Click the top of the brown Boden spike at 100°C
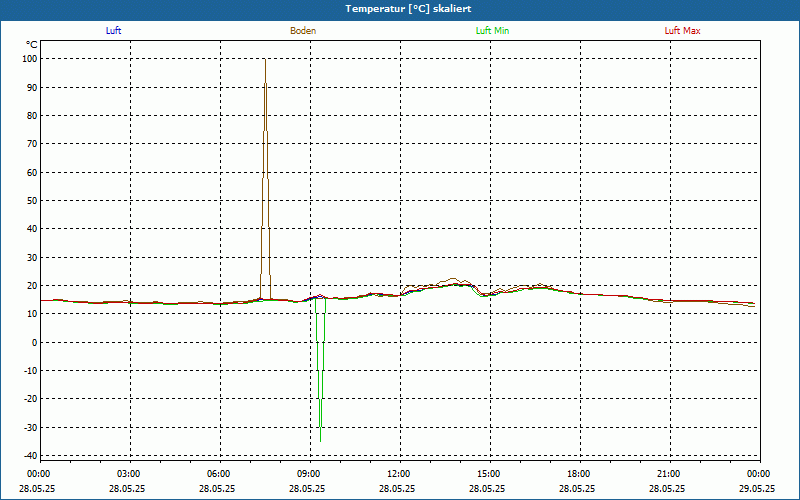This screenshot has height=500, width=800. (x=265, y=60)
